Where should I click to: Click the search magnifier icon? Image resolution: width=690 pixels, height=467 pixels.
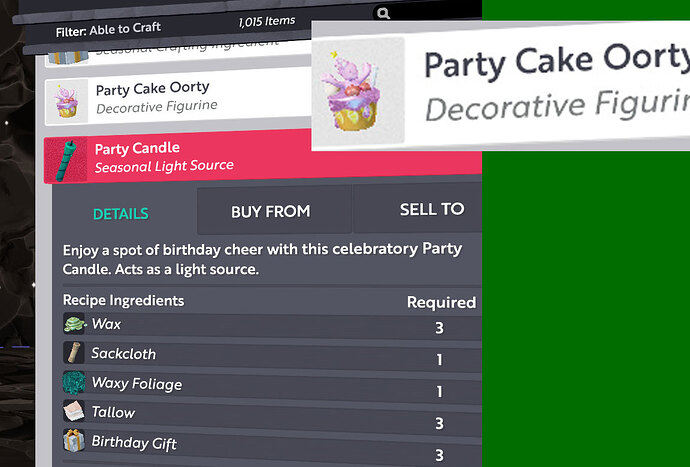point(383,14)
